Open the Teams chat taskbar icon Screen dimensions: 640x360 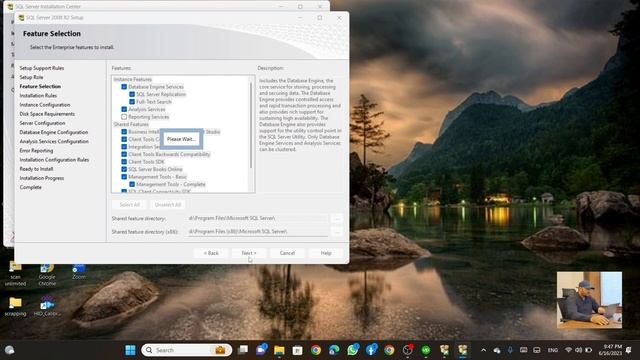pos(261,350)
